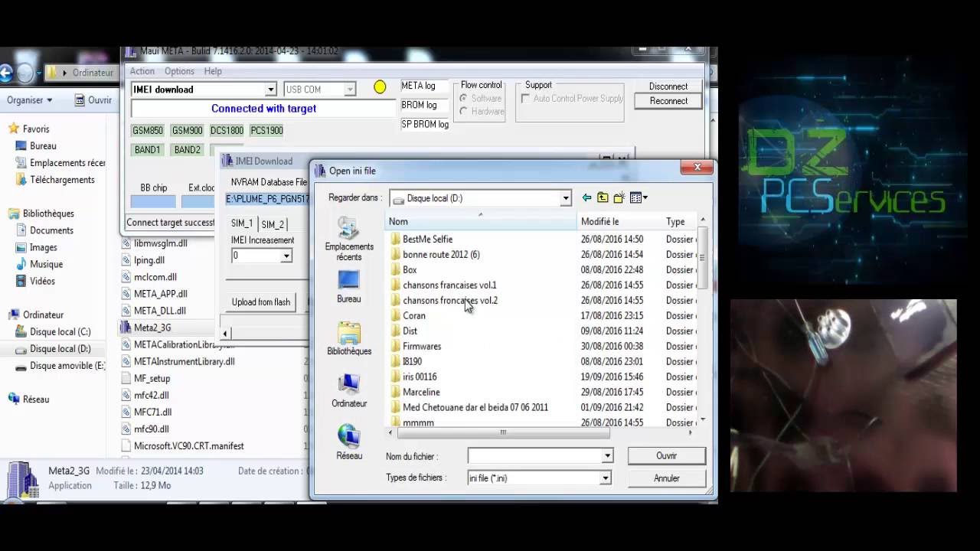This screenshot has height=551, width=980.
Task: Sort file list by Modifié le column
Action: (619, 221)
